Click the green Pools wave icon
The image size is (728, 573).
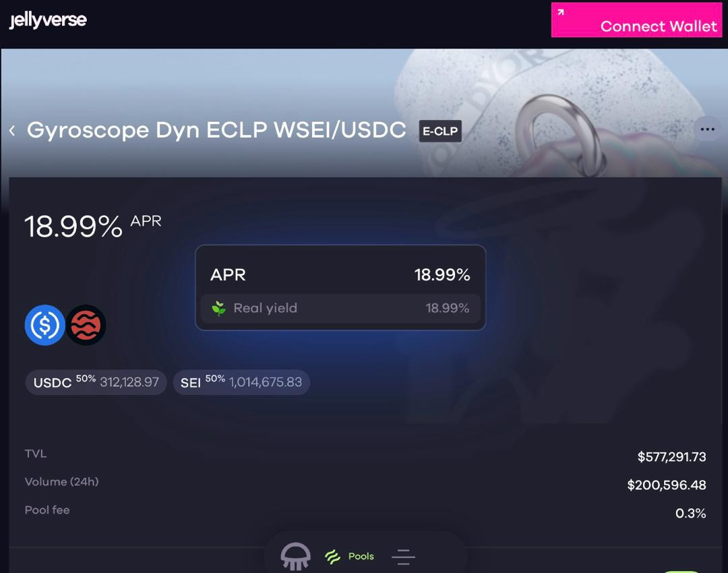332,557
